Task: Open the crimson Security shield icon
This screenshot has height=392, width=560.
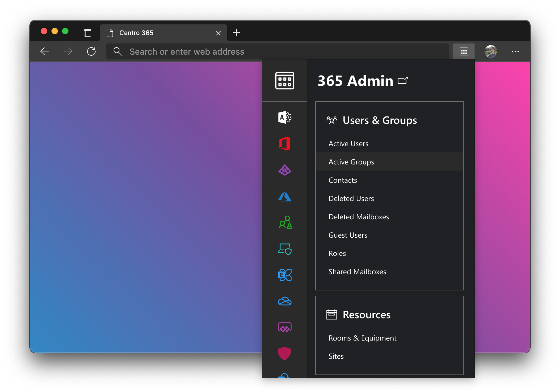Action: pos(284,353)
